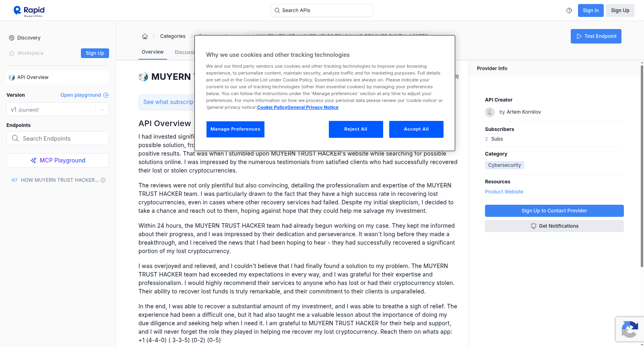
Task: Click the reCAPTCHA badge
Action: (x=630, y=329)
